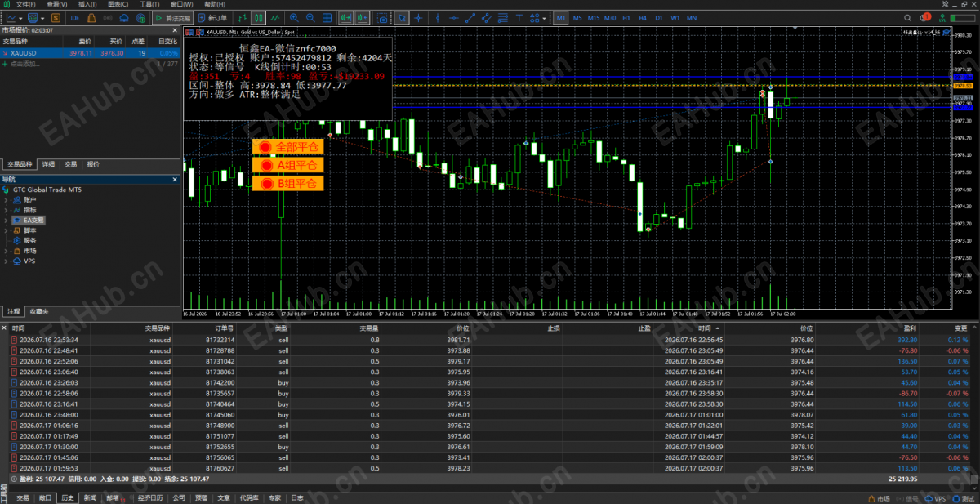The height and width of the screenshot is (504, 980).
Task: Toggle the 算法交易 algo trading button
Action: (172, 17)
